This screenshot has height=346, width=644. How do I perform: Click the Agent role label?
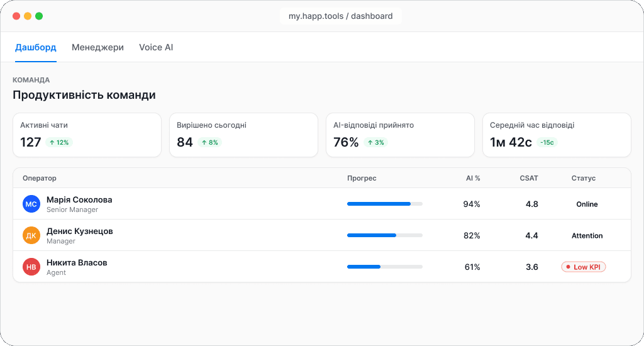point(56,272)
